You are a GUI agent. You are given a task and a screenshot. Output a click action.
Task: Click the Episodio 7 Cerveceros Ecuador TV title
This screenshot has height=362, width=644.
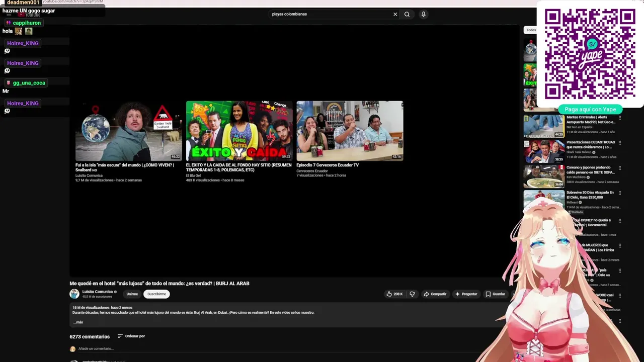point(328,165)
